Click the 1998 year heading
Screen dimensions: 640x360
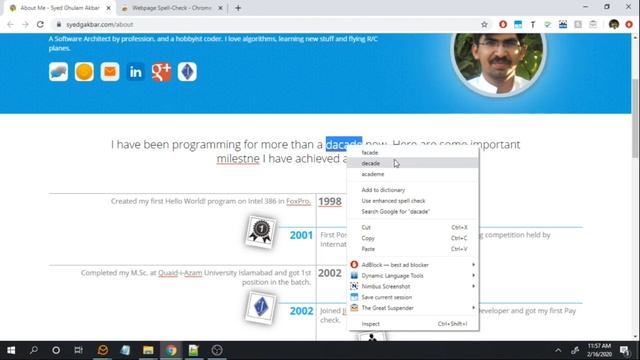point(330,201)
